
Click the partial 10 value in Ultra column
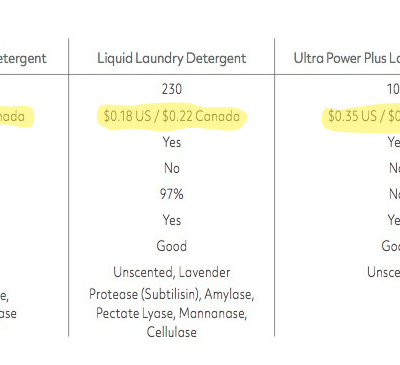[x=393, y=89]
